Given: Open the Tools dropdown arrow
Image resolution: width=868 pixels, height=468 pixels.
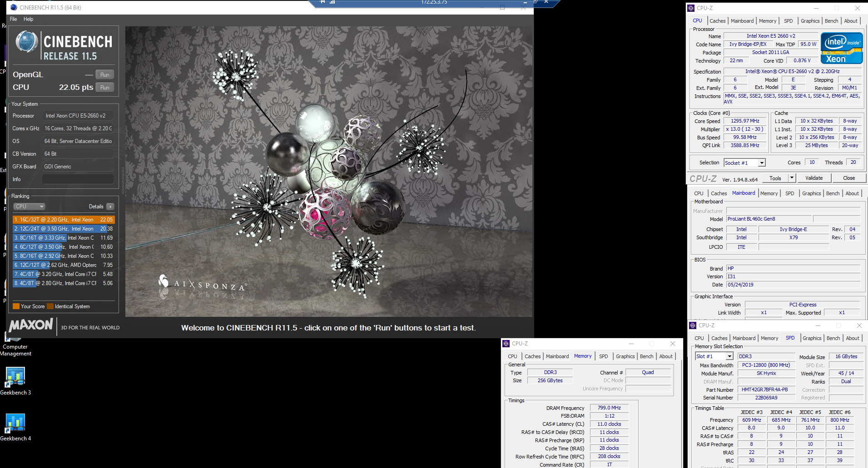Looking at the screenshot, I should click(792, 178).
